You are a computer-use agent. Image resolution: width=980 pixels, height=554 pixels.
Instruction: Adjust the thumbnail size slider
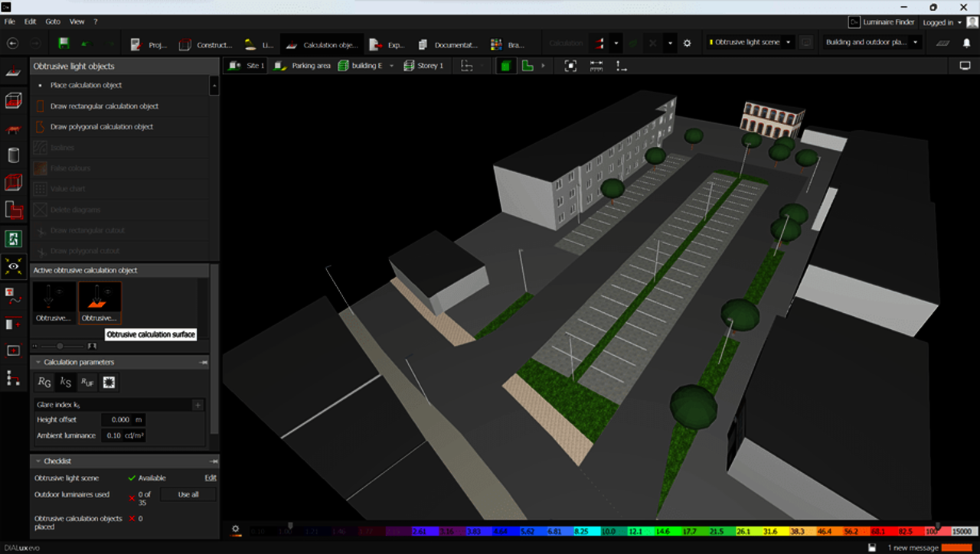point(60,346)
